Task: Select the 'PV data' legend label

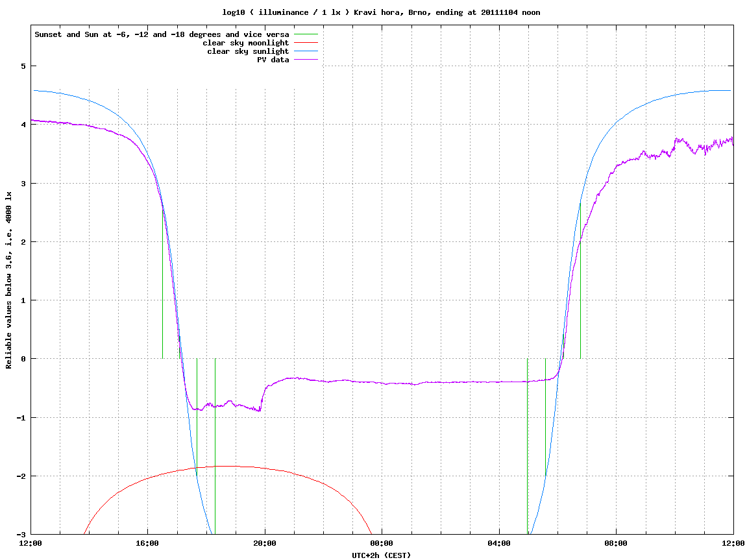Action: (273, 60)
